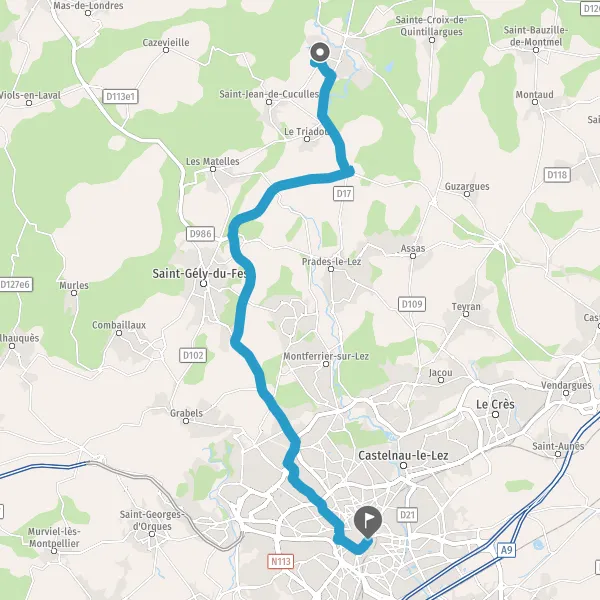Click the D113e1 road shield
This screenshot has height=600, width=600.
point(120,96)
